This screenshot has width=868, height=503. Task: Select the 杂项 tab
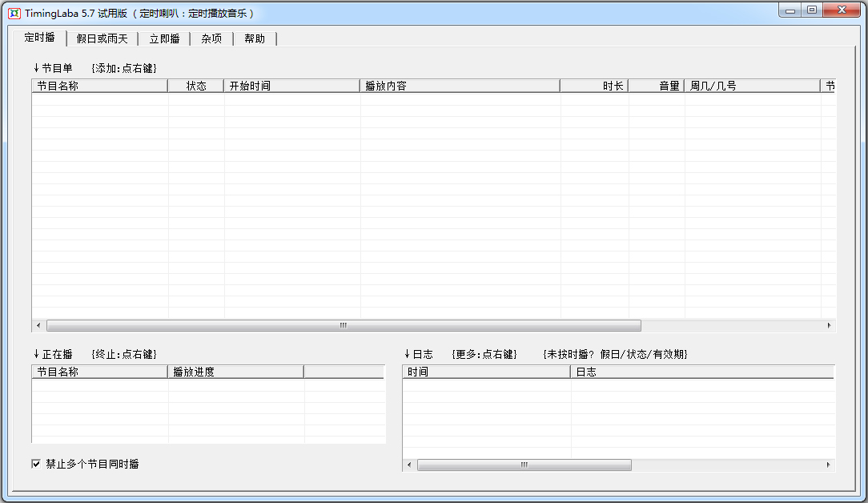pyautogui.click(x=211, y=38)
